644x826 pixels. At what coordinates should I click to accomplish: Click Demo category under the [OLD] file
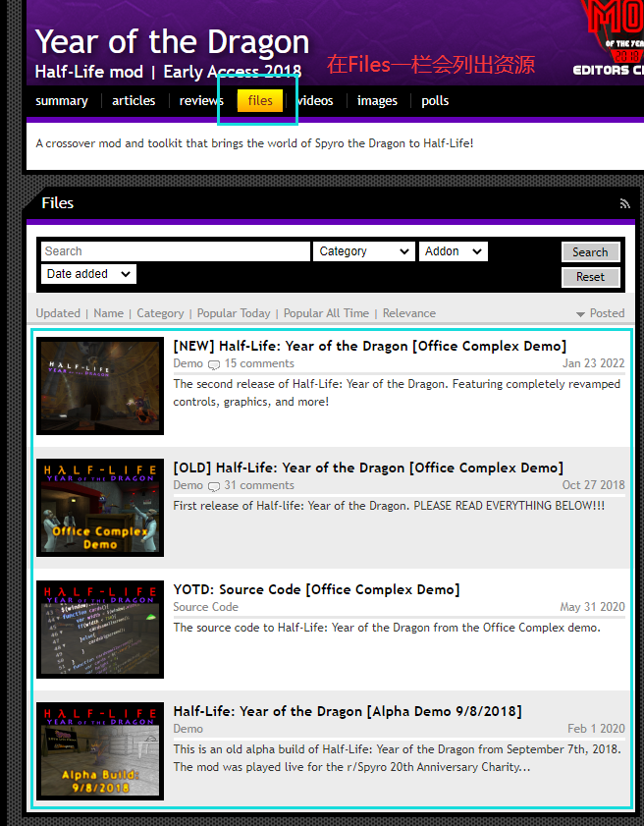pyautogui.click(x=188, y=485)
